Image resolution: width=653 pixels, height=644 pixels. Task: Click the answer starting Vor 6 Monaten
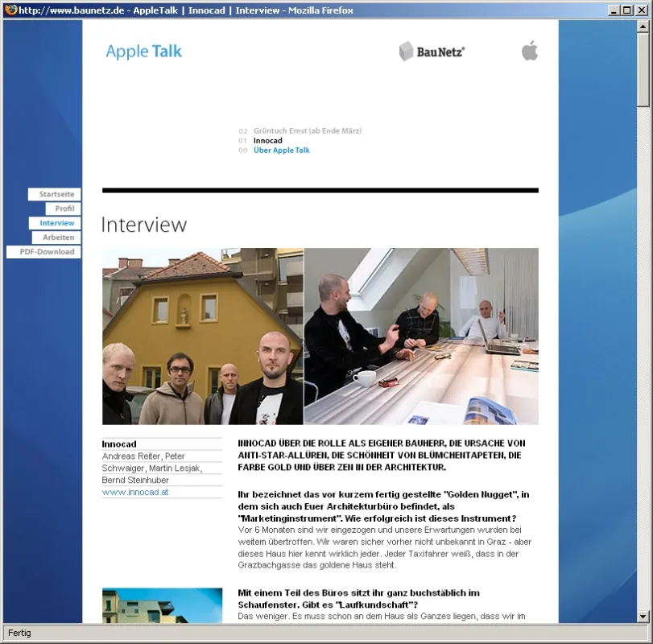(x=384, y=547)
